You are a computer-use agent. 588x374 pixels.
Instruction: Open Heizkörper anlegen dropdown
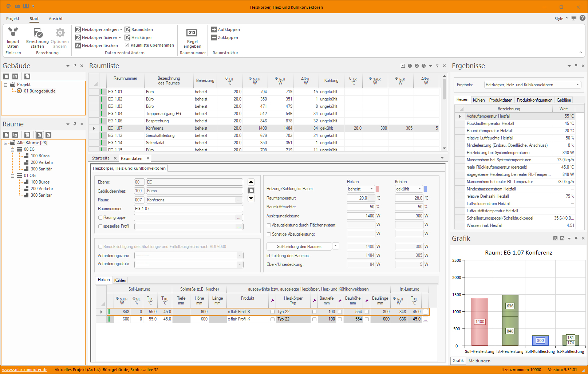point(121,29)
